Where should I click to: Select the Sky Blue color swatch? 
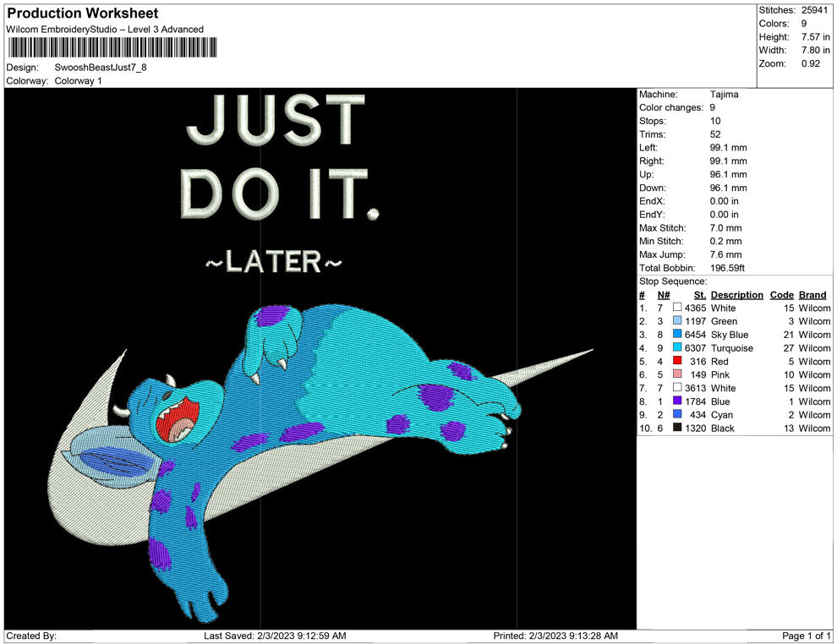click(677, 335)
